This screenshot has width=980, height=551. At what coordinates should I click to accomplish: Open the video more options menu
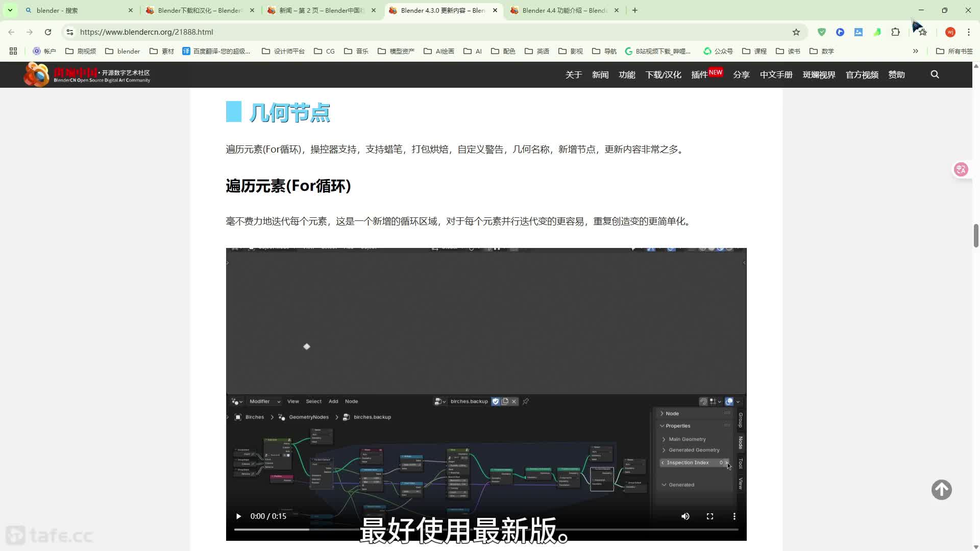coord(734,516)
